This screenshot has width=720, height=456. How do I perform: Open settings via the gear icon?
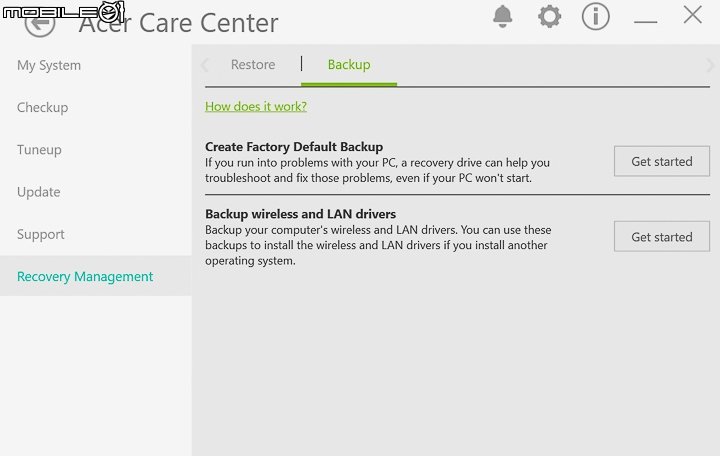pos(549,17)
